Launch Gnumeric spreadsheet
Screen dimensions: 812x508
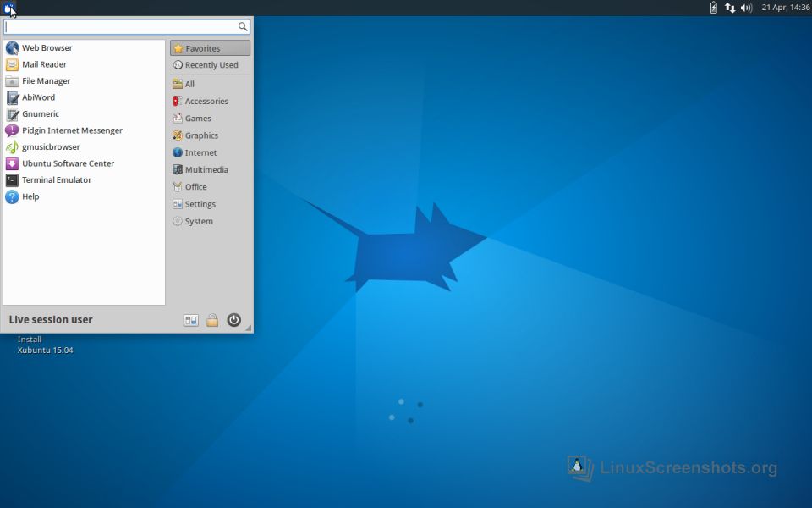(x=40, y=114)
